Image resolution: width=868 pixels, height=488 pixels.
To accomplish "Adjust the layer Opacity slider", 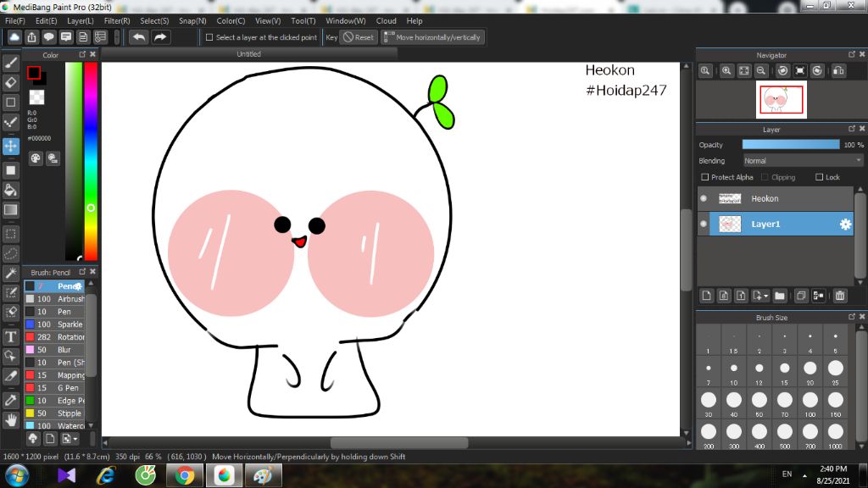I will [x=791, y=144].
